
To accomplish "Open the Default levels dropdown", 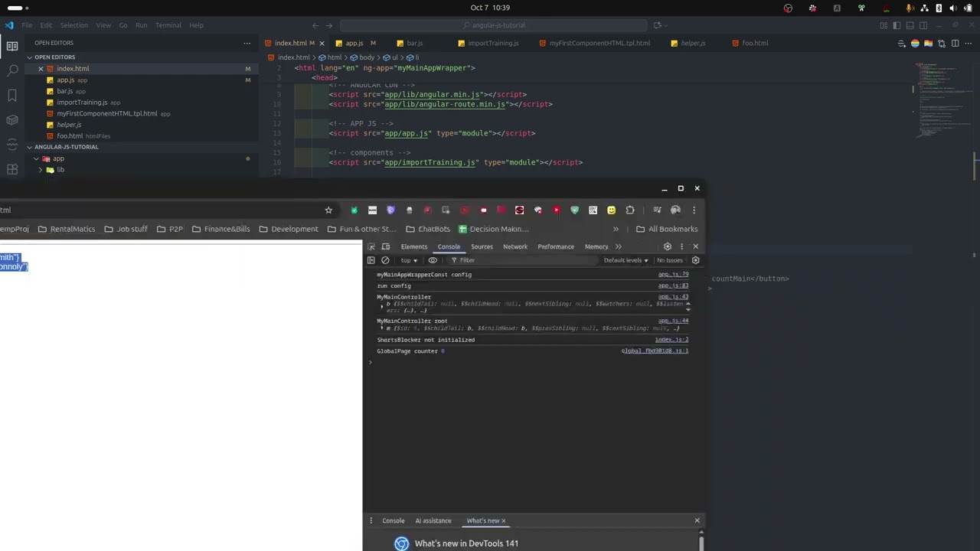I will [626, 260].
